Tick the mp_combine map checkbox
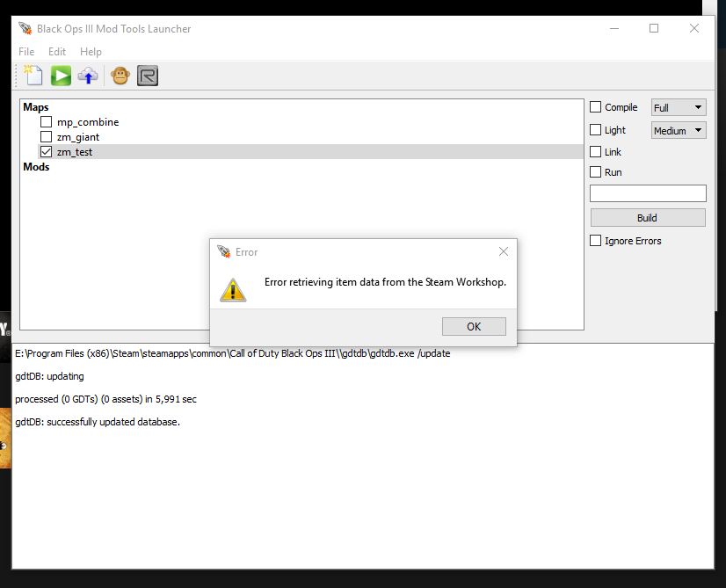 46,122
